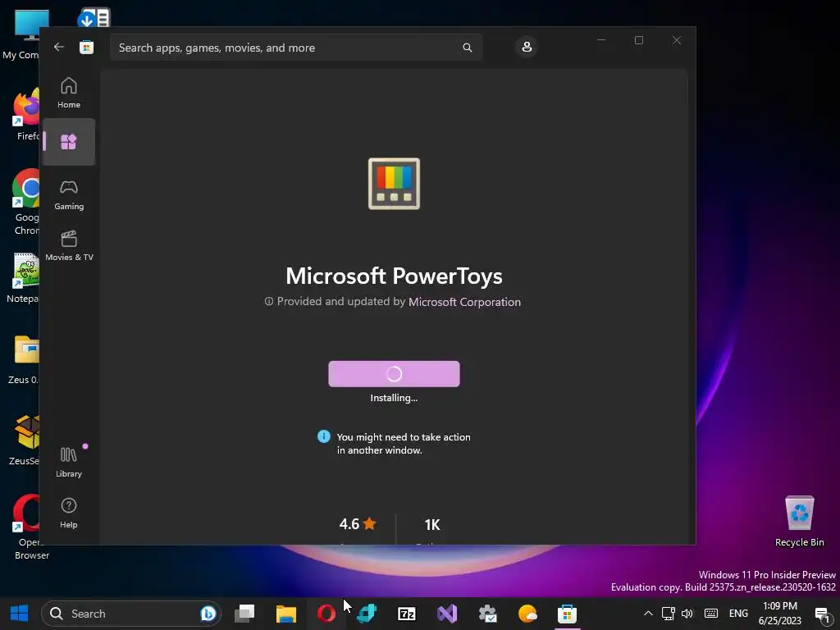Open the teal app icon next to Opera
This screenshot has height=630, width=840.
click(x=367, y=614)
